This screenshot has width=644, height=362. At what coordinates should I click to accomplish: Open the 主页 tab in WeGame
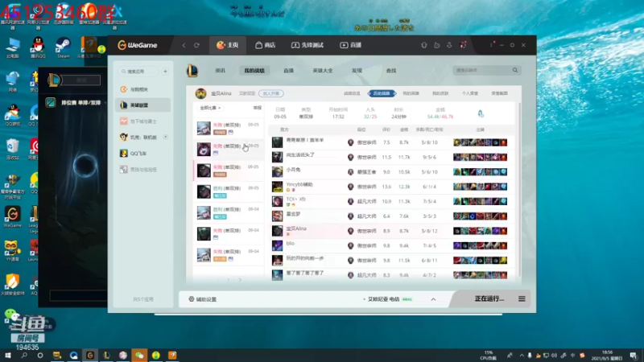pyautogui.click(x=228, y=45)
